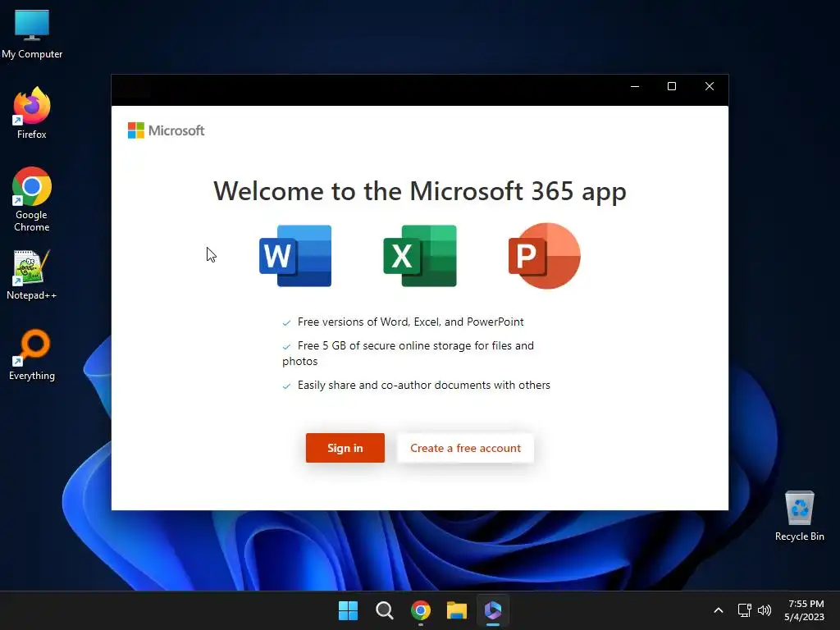Maximize the Microsoft 365 window
Image resolution: width=840 pixels, height=630 pixels.
click(x=672, y=86)
